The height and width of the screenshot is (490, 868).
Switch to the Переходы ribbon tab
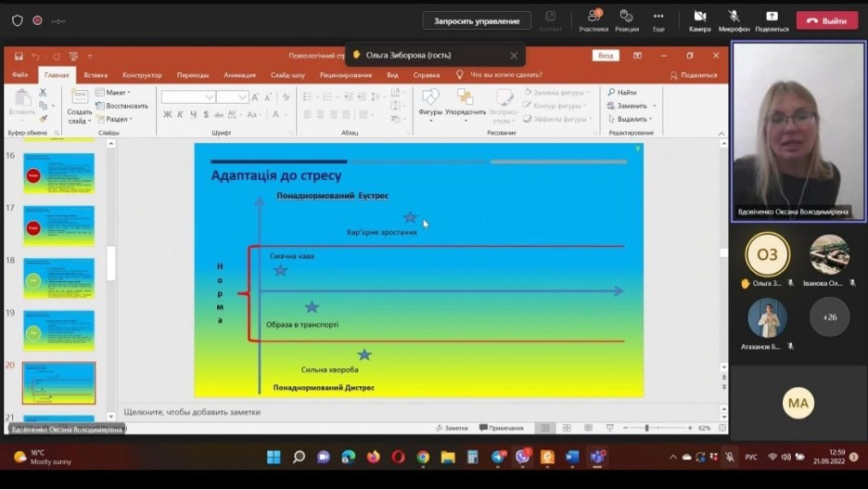[x=193, y=75]
